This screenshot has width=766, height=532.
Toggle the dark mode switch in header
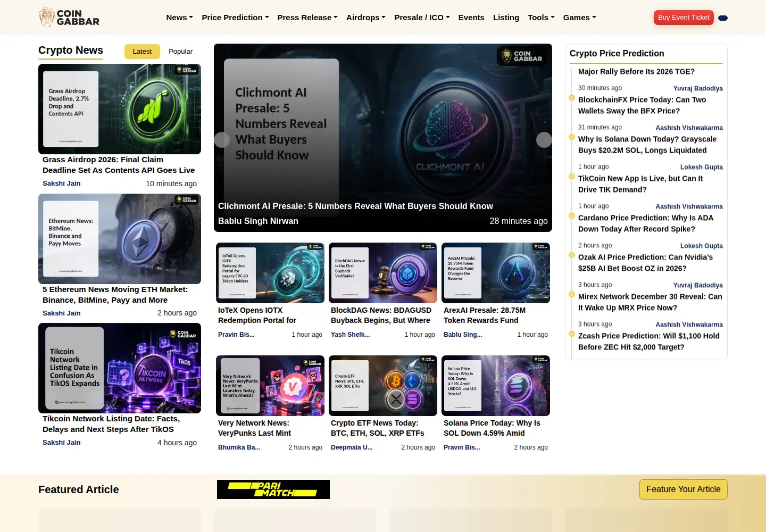723,18
